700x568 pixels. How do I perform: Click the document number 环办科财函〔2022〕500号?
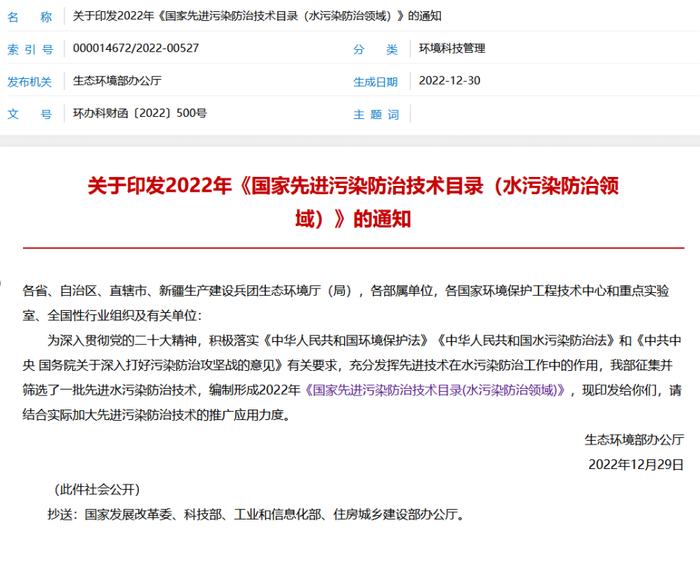[140, 113]
